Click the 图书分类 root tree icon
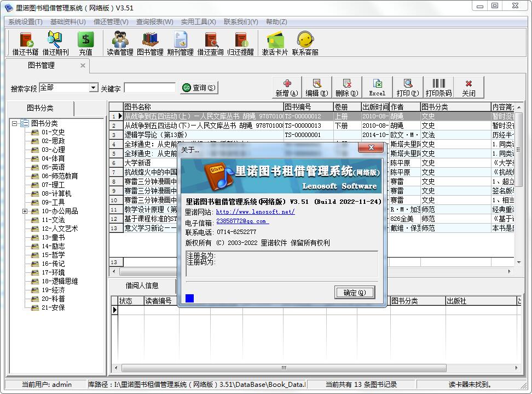532x394 pixels. [x=25, y=123]
